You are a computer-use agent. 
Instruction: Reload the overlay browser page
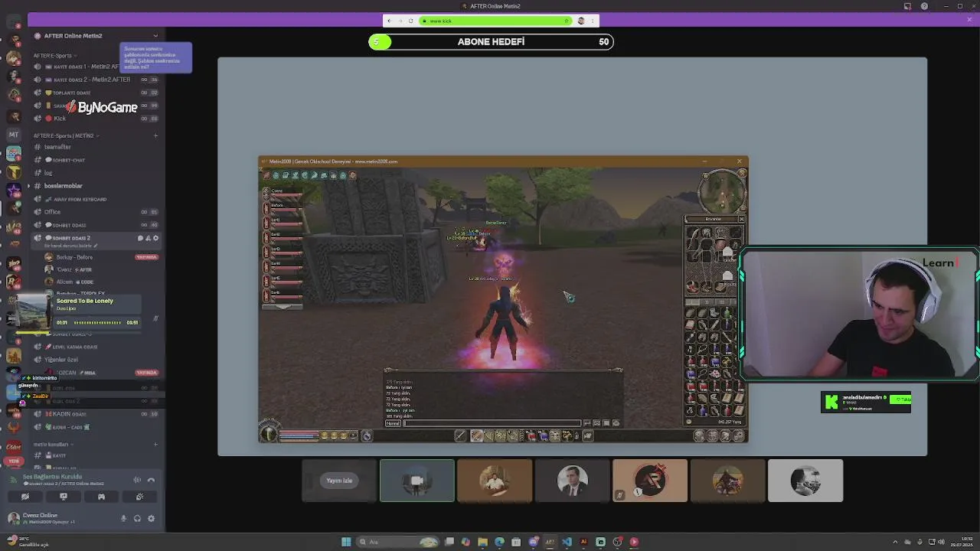click(x=411, y=21)
